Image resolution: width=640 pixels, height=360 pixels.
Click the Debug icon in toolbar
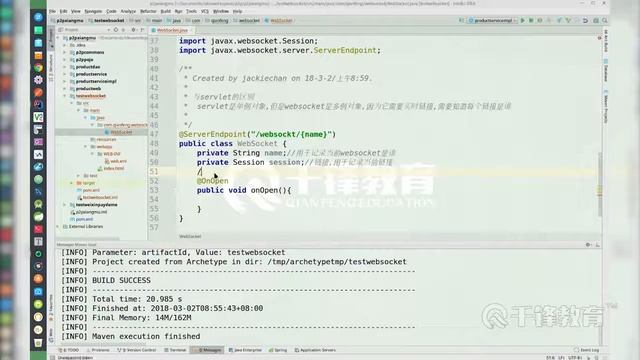[x=531, y=20]
